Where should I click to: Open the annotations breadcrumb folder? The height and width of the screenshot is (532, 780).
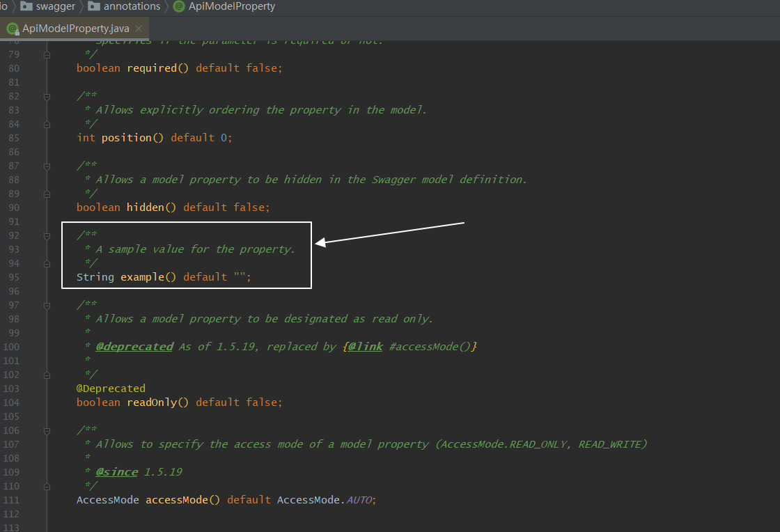coord(125,6)
